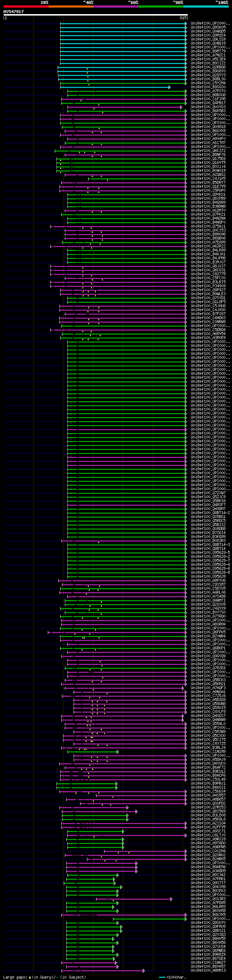Open hit UniRef100_Q09818
Image resolution: width=232 pixels, height=980 pixels.
coord(208,127)
